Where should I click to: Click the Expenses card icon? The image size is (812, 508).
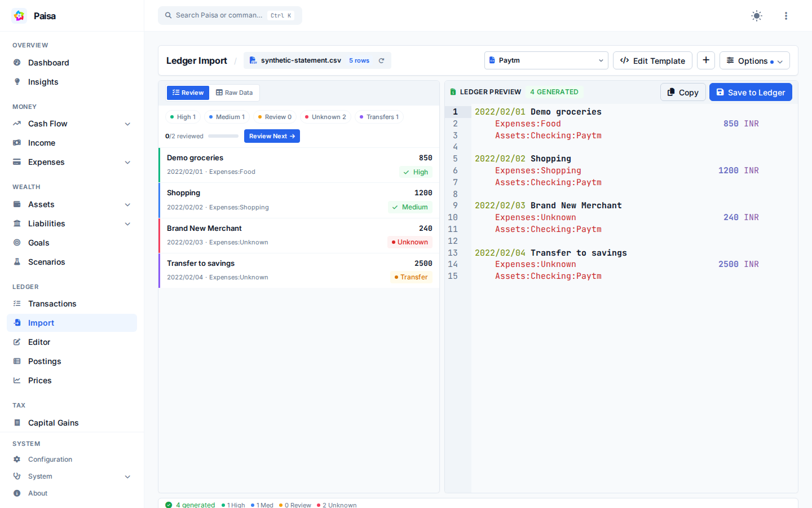point(17,162)
